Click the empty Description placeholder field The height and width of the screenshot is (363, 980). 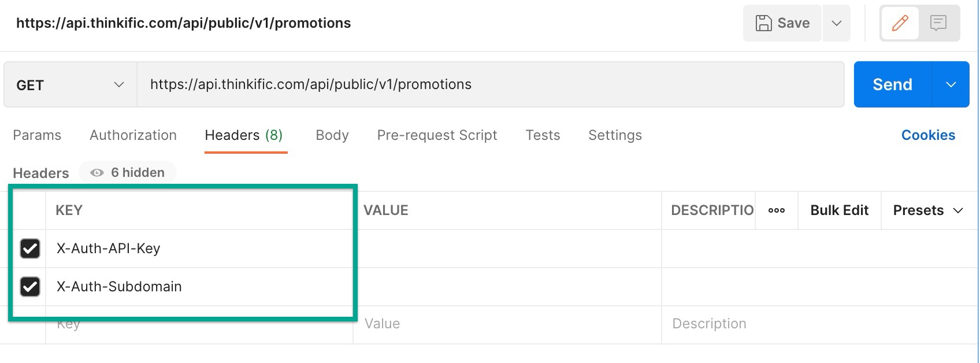pos(821,324)
